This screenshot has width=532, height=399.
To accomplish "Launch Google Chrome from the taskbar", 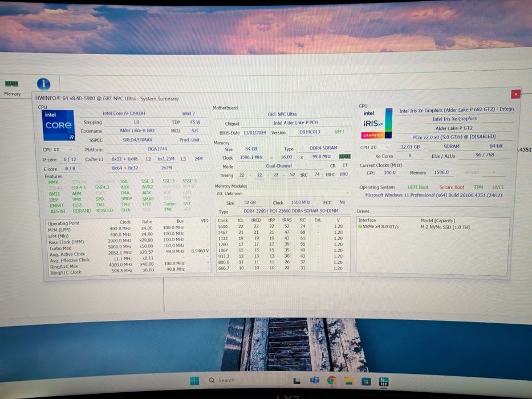I will (332, 381).
